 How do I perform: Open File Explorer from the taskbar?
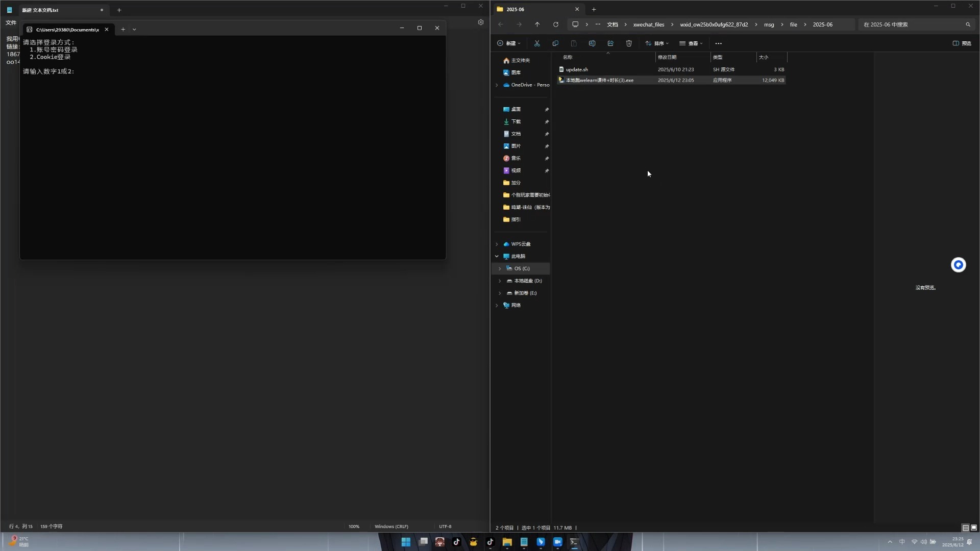507,542
